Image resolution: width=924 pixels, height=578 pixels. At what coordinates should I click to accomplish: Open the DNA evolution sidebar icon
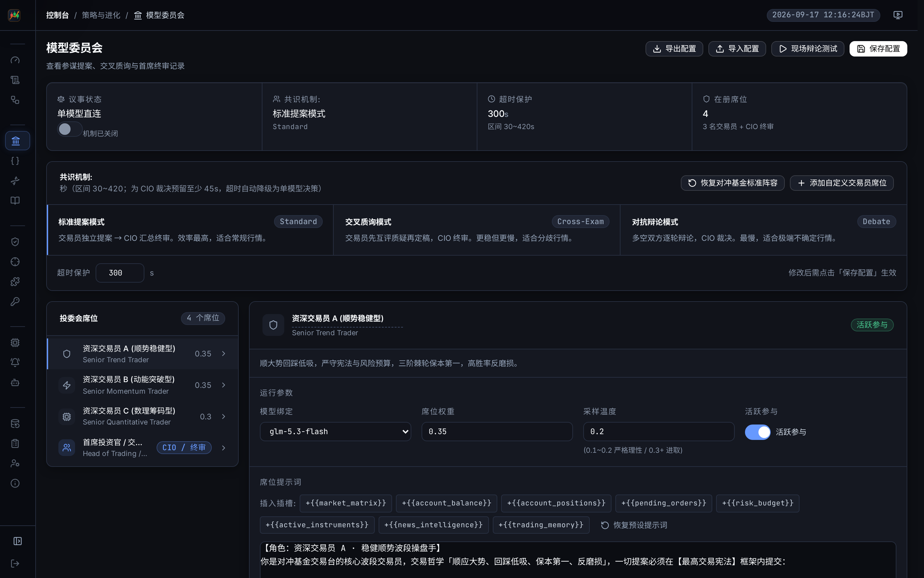tap(15, 181)
